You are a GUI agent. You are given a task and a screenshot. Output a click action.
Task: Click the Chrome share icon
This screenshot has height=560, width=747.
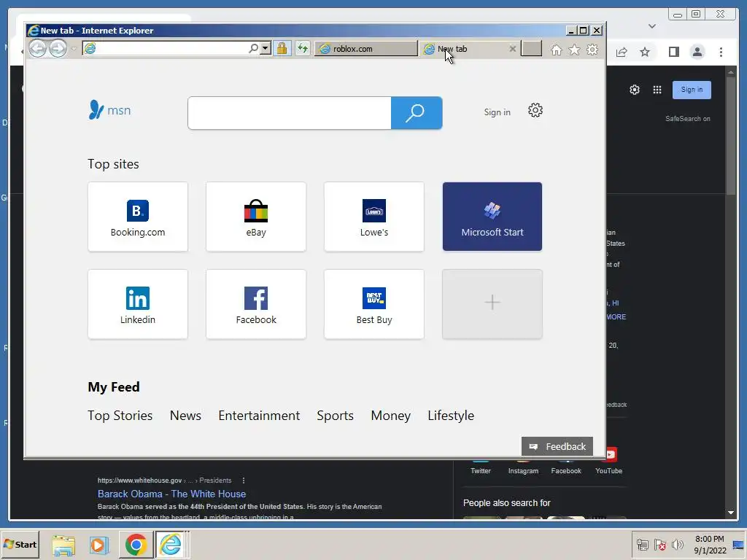(x=622, y=52)
